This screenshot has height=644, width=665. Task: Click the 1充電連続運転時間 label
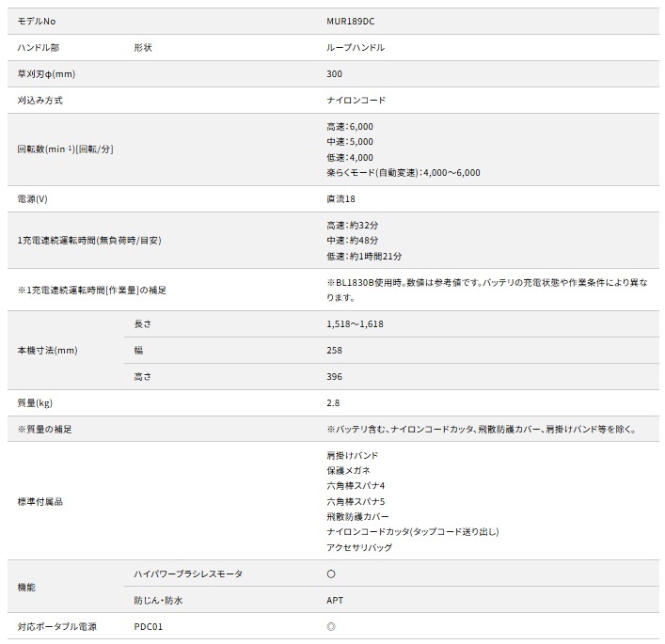point(89,241)
